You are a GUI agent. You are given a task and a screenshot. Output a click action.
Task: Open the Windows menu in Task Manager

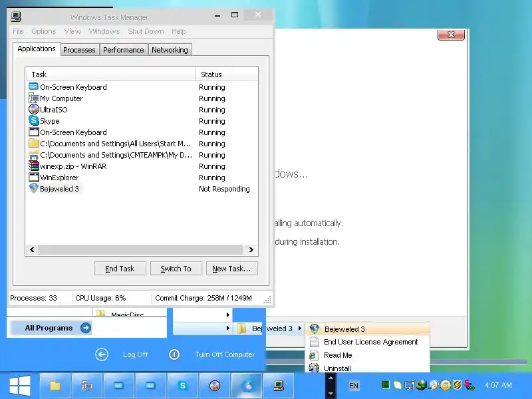(x=104, y=31)
